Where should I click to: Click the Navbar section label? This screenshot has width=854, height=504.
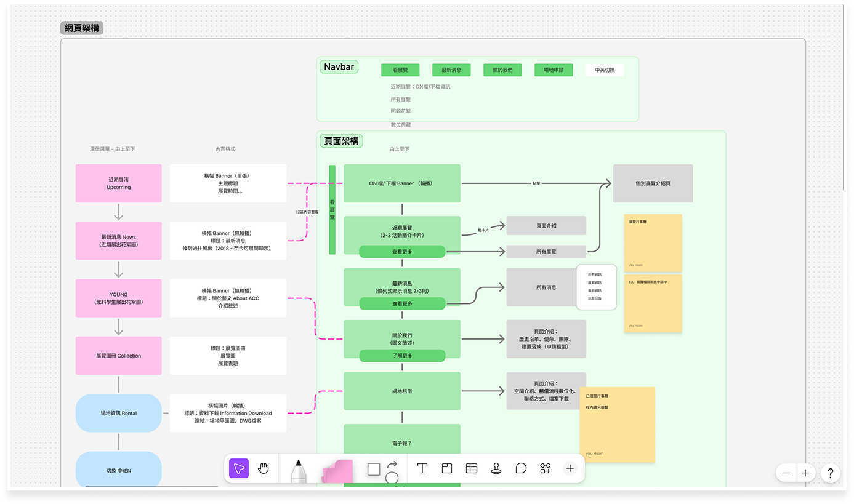(339, 66)
